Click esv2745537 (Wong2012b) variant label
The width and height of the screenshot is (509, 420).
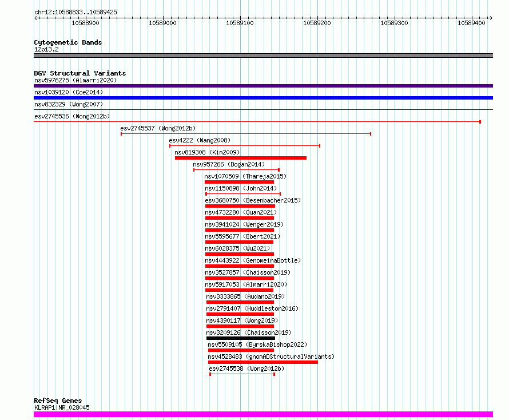click(158, 128)
